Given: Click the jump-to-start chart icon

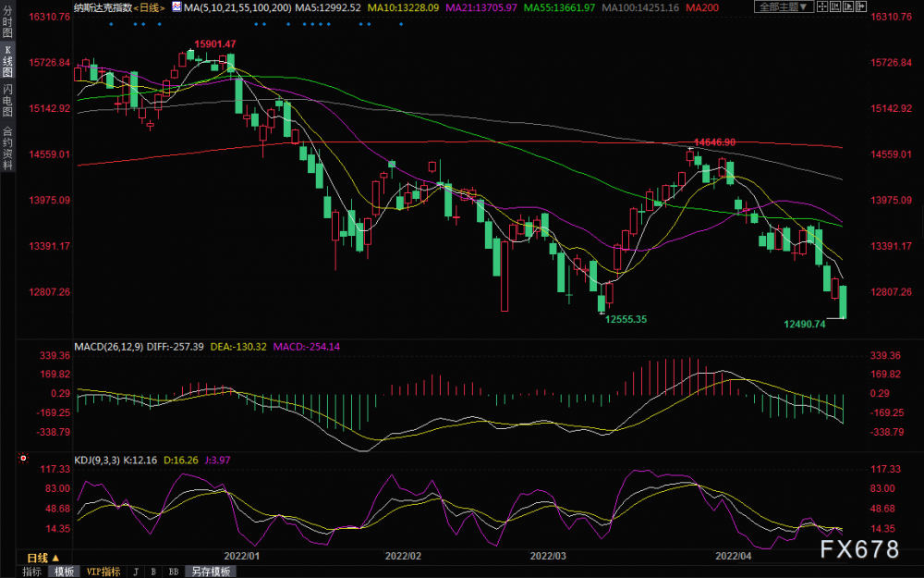Looking at the screenshot, I should [835, 6].
